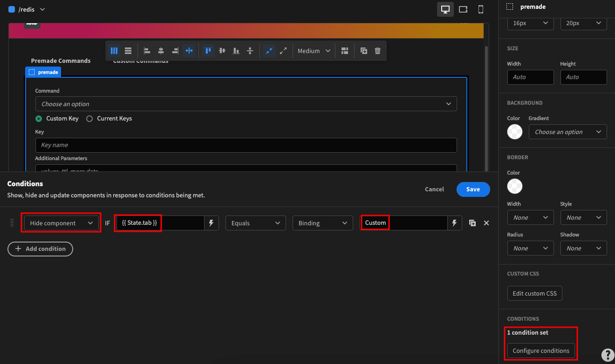Align container content to horizontal center

[161, 51]
